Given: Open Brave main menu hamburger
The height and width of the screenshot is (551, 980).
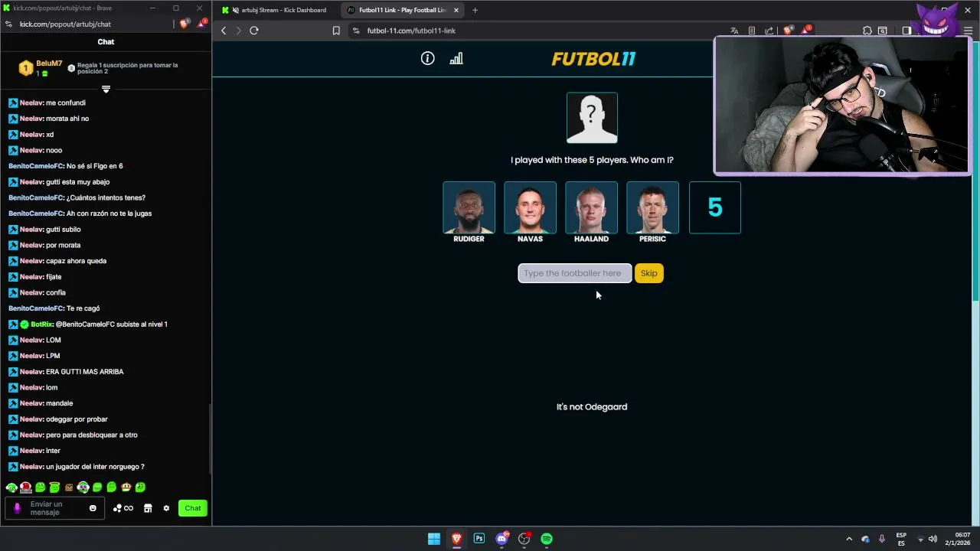Looking at the screenshot, I should click(968, 31).
